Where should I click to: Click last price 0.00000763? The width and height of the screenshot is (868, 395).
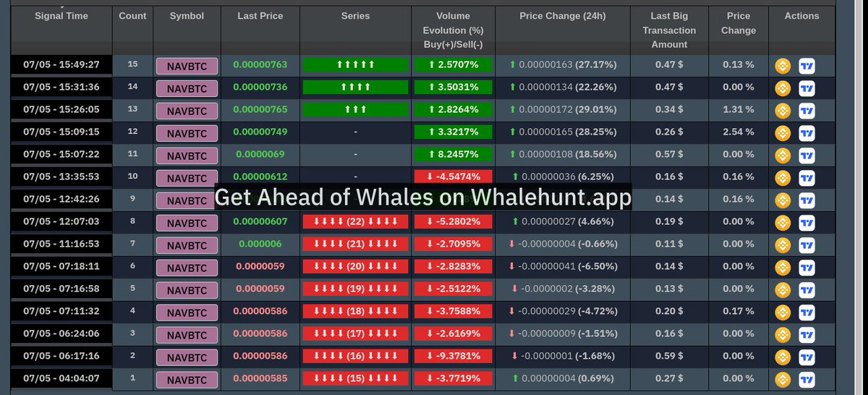[x=260, y=65]
